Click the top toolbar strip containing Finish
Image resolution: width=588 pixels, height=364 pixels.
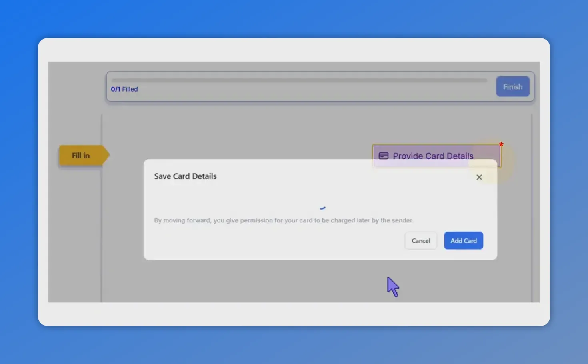click(320, 86)
